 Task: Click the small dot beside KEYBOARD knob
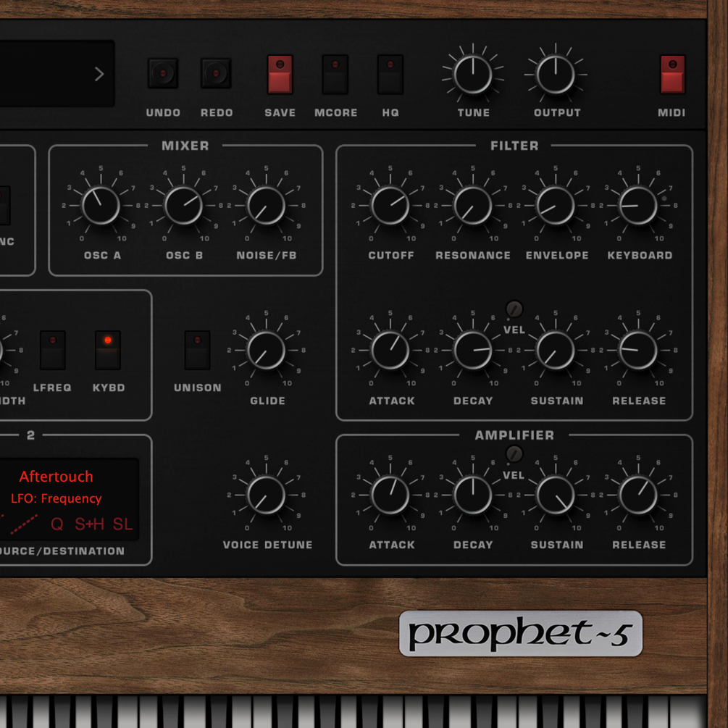(664, 198)
